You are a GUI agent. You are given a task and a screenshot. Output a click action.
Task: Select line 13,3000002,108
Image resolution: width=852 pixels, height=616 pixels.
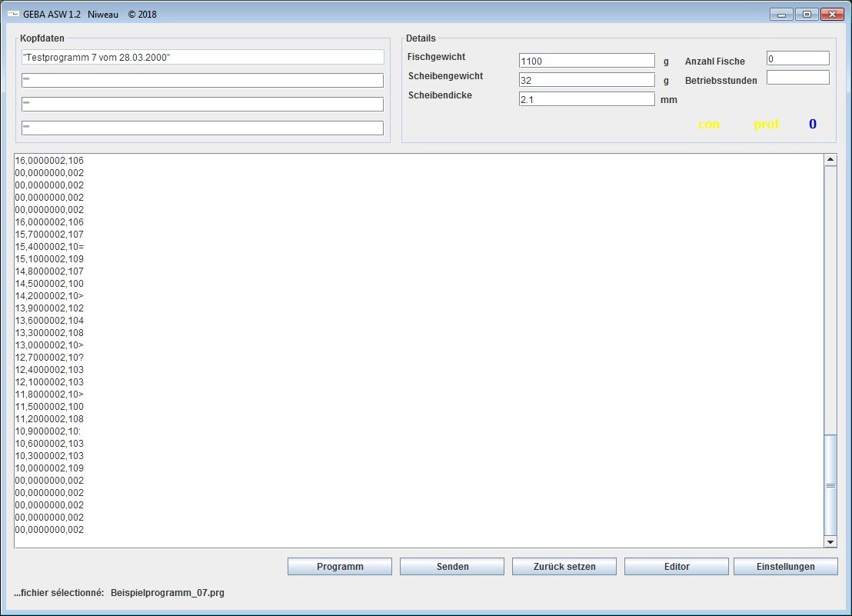[49, 332]
